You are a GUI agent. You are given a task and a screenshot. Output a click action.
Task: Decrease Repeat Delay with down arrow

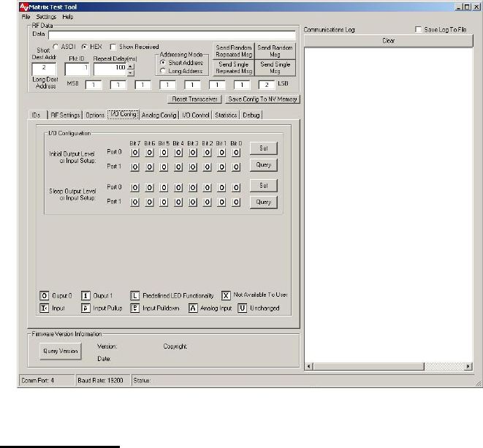coord(131,72)
